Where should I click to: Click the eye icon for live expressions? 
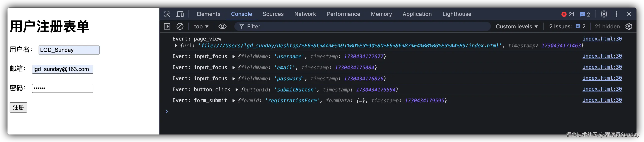click(222, 26)
